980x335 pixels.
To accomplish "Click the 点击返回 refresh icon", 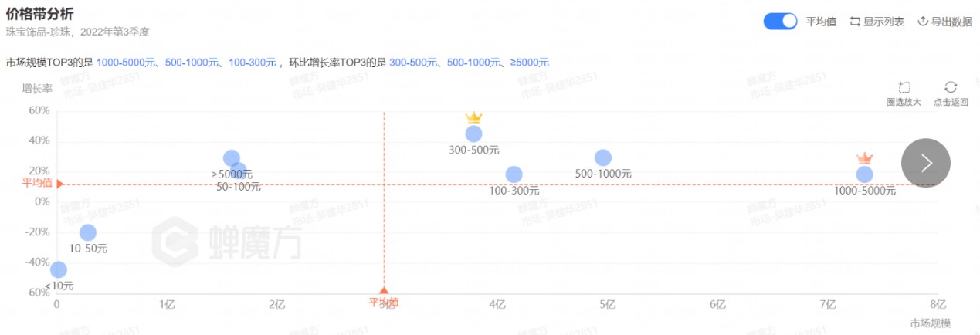I will tap(951, 87).
